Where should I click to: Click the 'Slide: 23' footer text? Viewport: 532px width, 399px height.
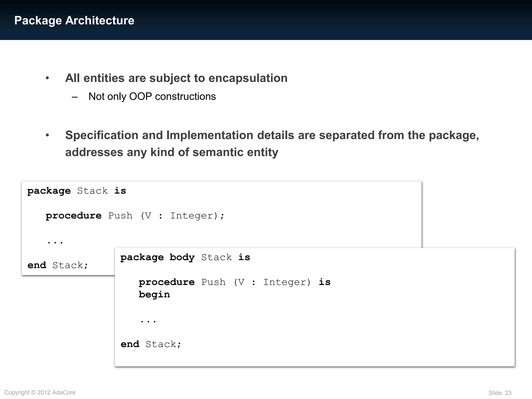pos(500,393)
